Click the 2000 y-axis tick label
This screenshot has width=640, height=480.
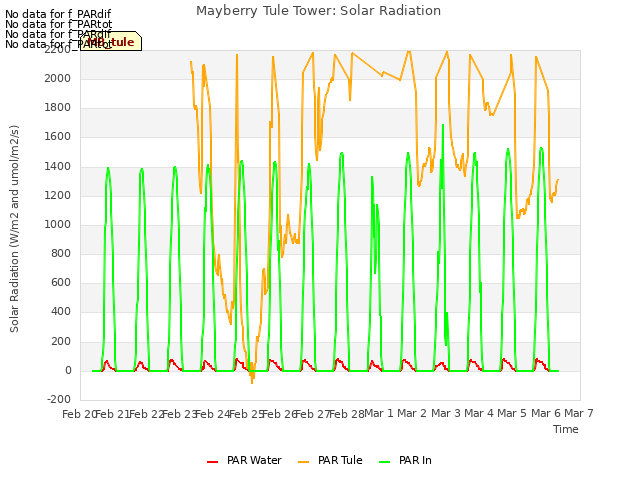pyautogui.click(x=58, y=78)
